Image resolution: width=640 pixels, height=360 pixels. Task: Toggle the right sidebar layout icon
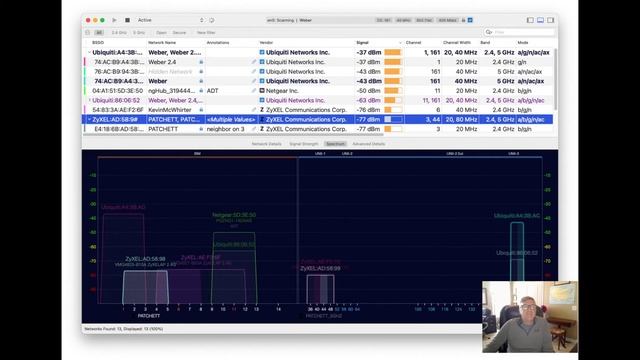tap(551, 20)
